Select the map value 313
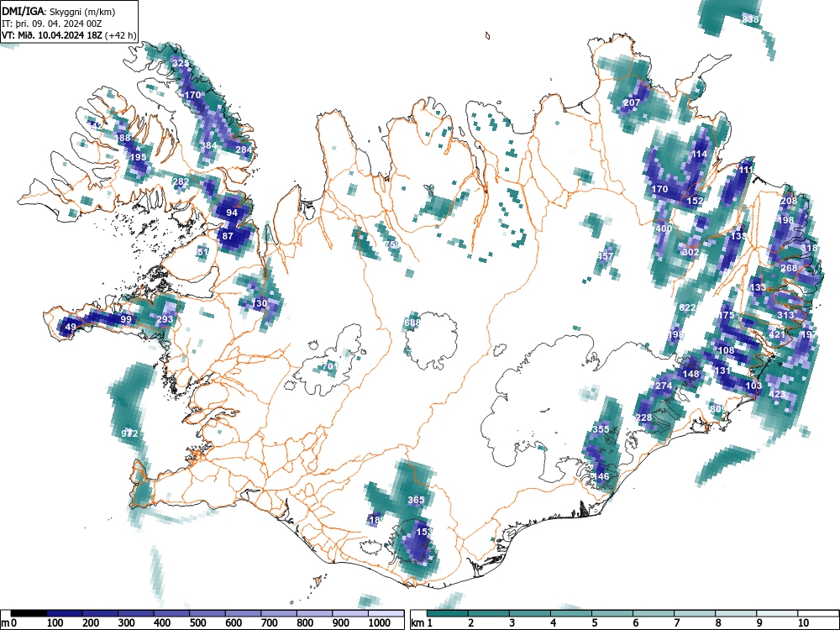The image size is (840, 630). (785, 315)
